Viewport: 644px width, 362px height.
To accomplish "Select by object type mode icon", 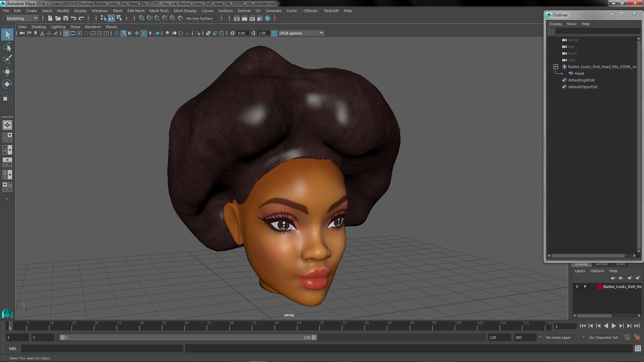I will (111, 18).
